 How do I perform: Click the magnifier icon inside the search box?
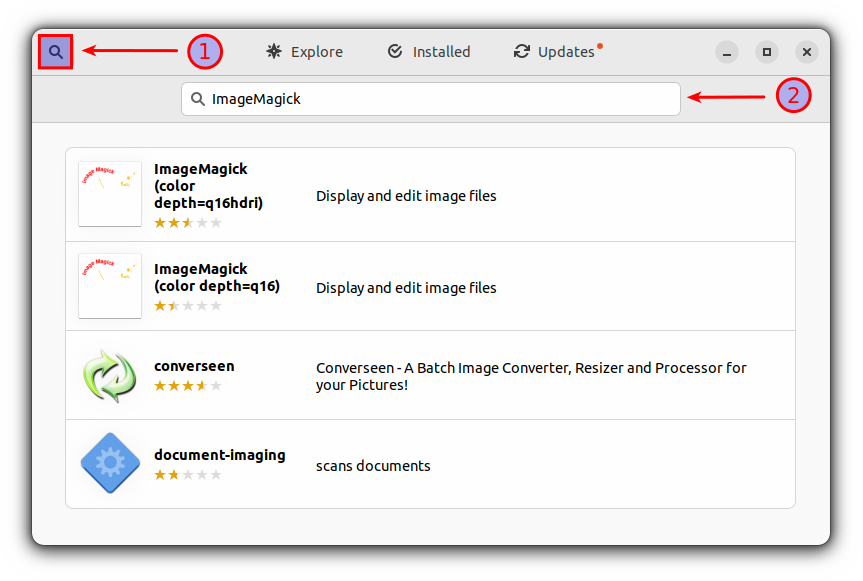(197, 99)
